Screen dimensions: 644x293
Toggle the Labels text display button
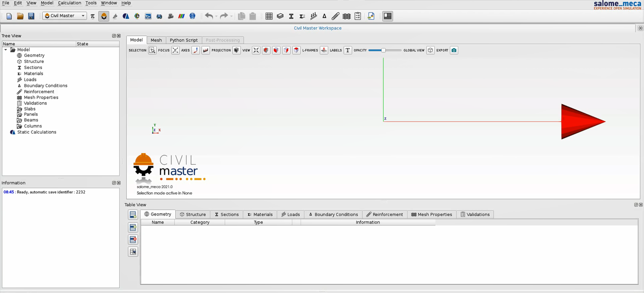(x=348, y=50)
